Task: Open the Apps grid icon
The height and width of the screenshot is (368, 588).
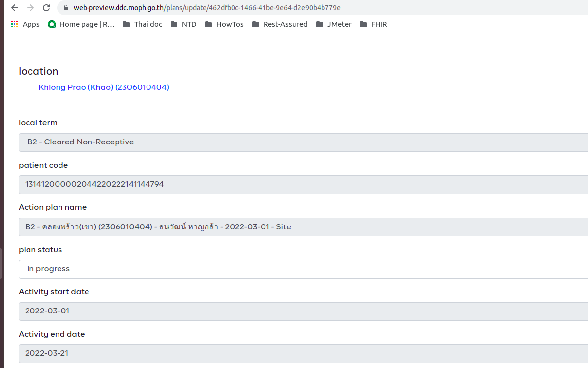Action: pos(14,24)
